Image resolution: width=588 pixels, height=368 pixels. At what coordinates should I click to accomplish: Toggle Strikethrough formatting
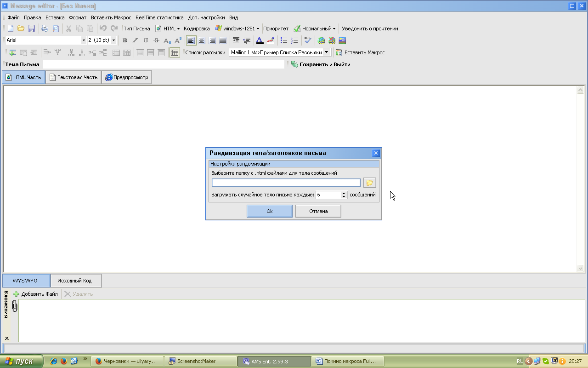(156, 40)
